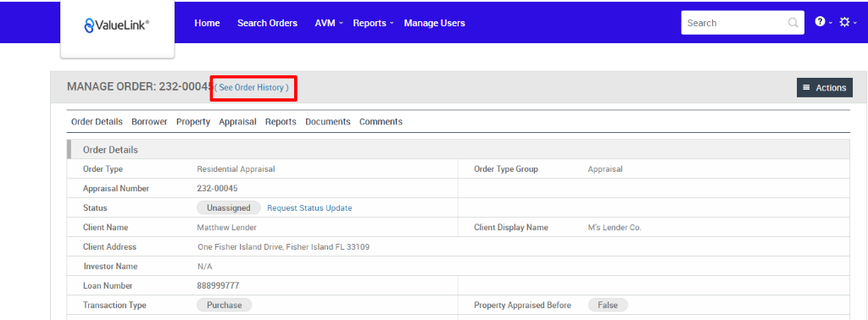Click client display name M's Lender Co.
Screen dimensions: 868x320
click(615, 227)
